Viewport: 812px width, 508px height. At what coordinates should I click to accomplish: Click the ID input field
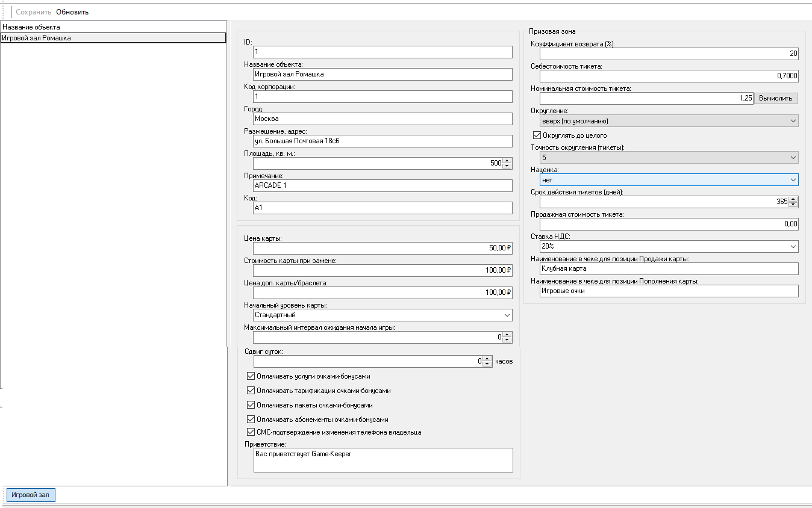383,52
